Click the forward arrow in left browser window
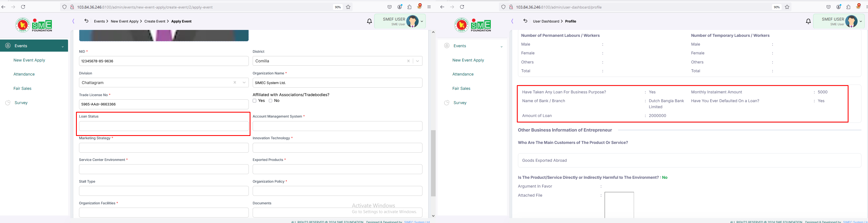Viewport: 868px width, 223px height. (x=13, y=7)
